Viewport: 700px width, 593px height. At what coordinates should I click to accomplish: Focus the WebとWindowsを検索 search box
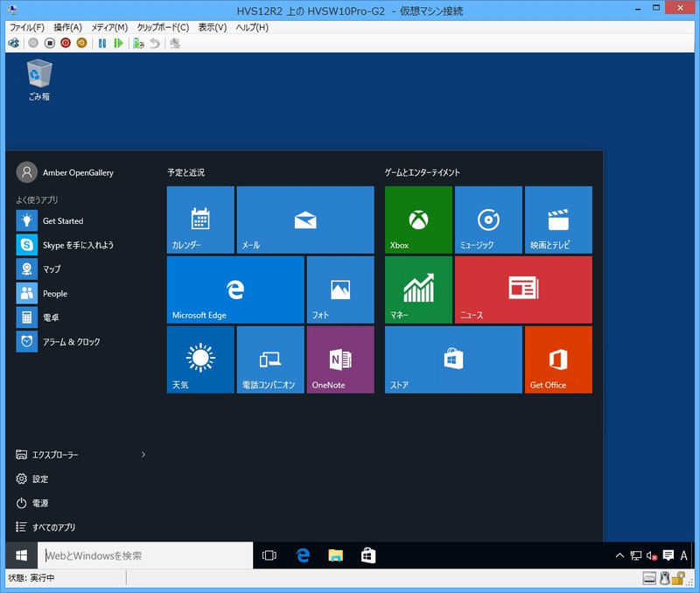pos(145,555)
